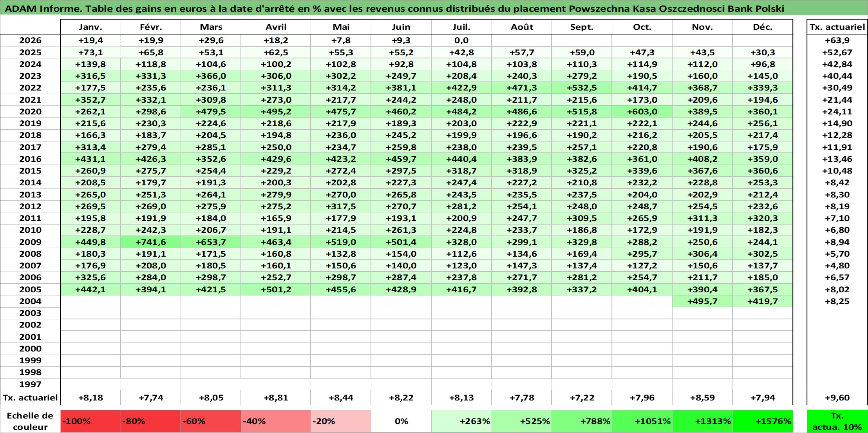Image resolution: width=868 pixels, height=433 pixels.
Task: Click the Sept. column header
Action: pos(582,27)
